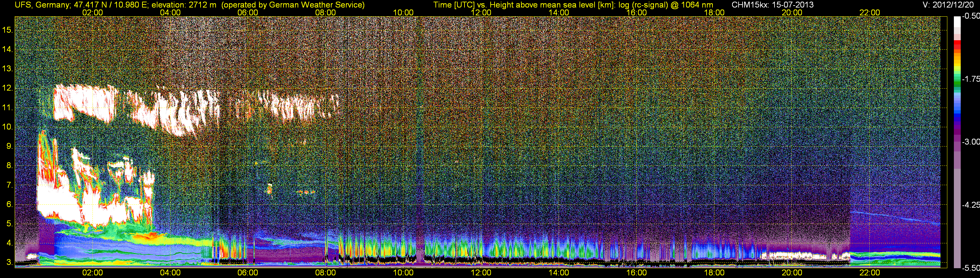Click the red band in color scale

(957, 46)
